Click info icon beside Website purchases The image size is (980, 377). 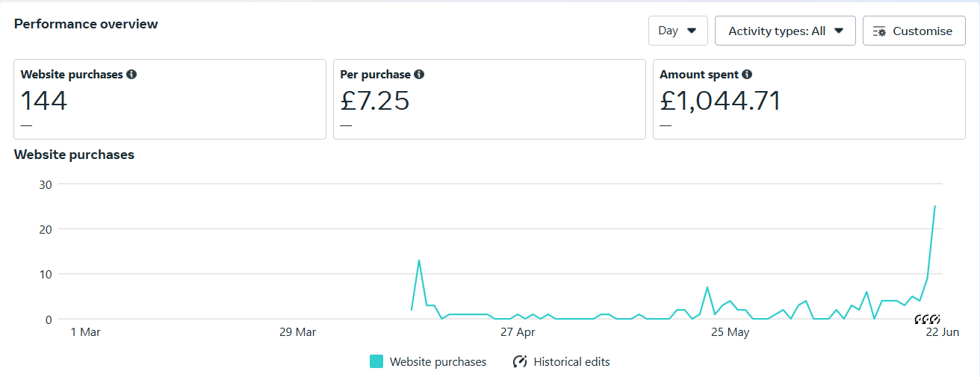[x=131, y=75]
